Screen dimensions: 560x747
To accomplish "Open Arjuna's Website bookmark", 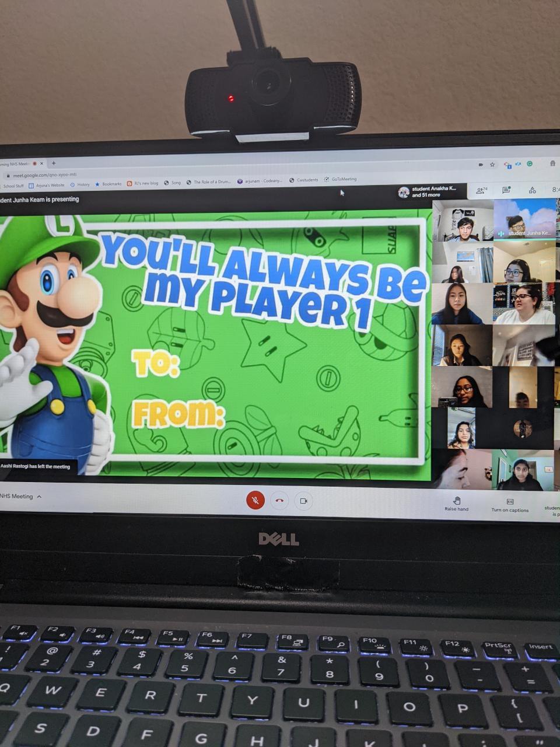I will [x=47, y=185].
